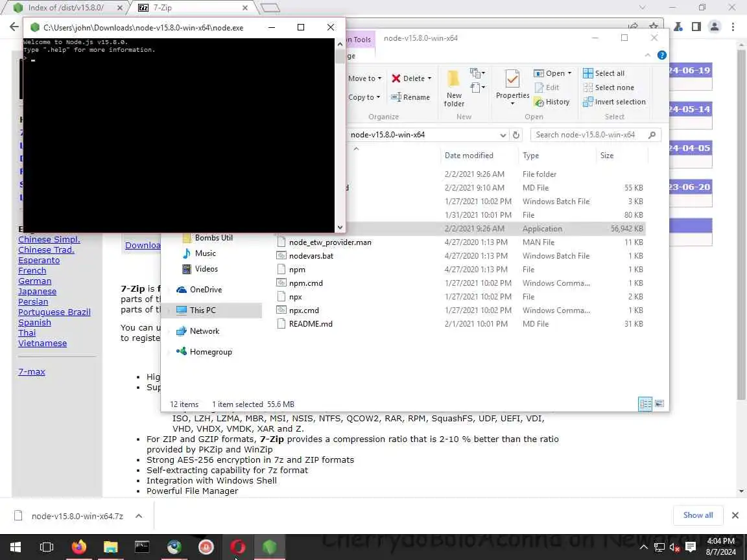Open the Music folder in navigation pane

click(x=206, y=253)
